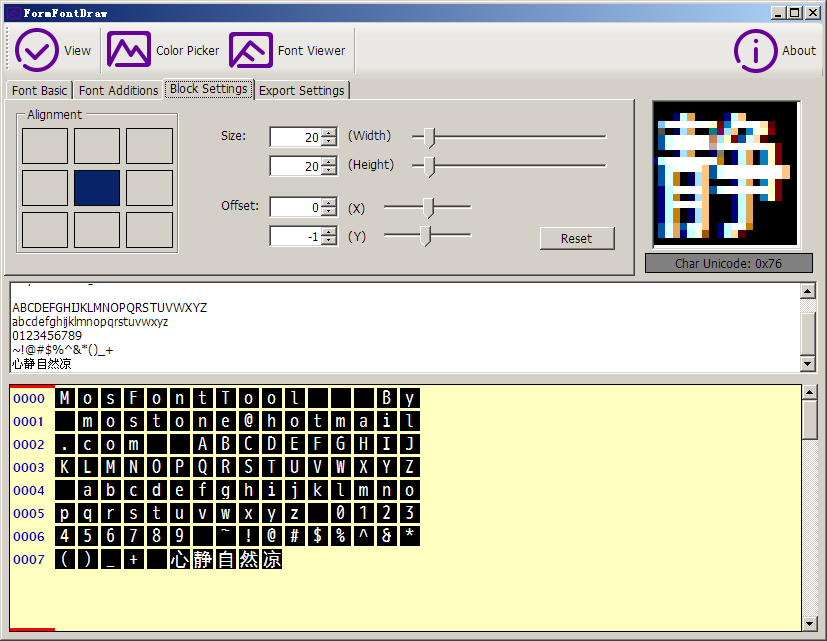Select the 0 digit glyph in row 0005
827x641 pixels.
click(341, 513)
